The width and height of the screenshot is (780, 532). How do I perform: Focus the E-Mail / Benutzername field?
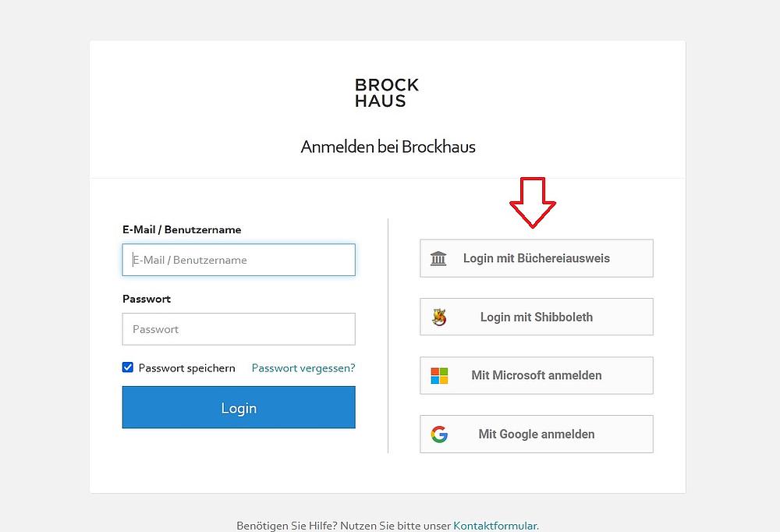[x=239, y=260]
